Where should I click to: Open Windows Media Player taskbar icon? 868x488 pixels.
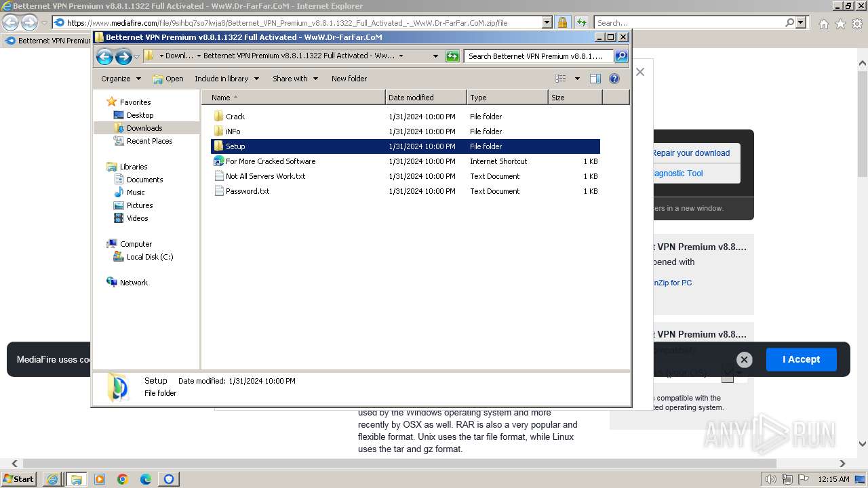point(100,479)
